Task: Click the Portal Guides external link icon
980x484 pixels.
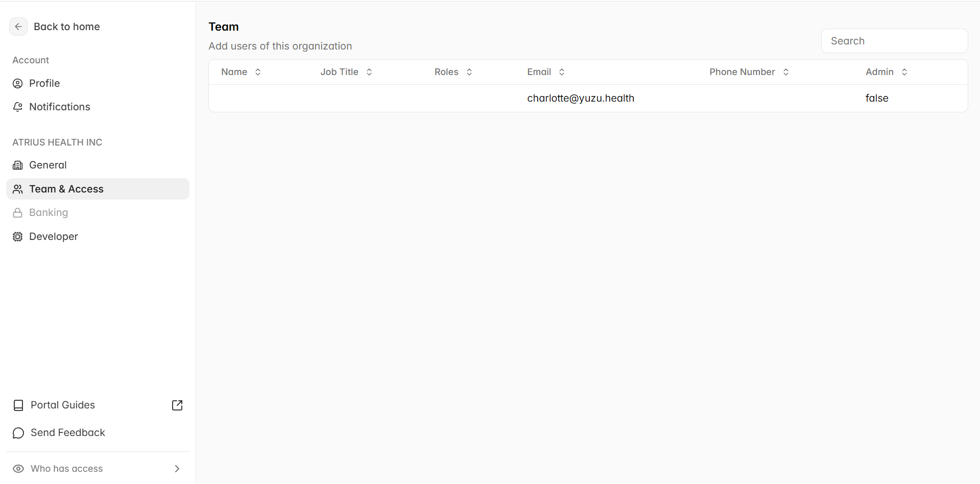Action: (x=177, y=405)
